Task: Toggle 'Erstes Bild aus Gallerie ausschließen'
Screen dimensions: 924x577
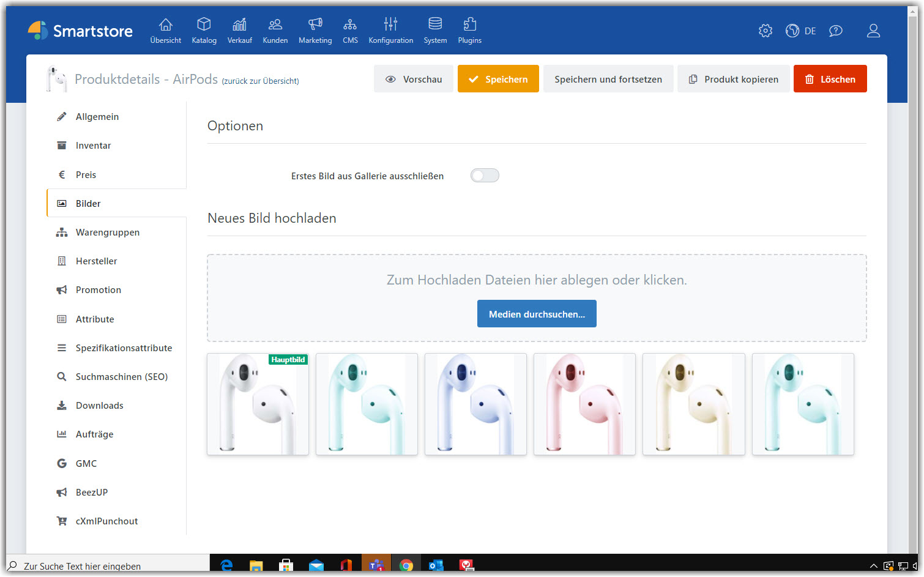Action: 484,175
